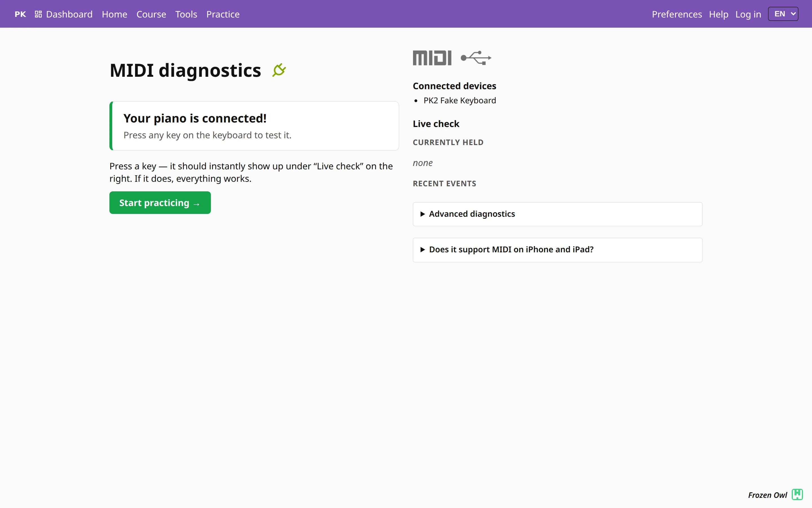Open the Tools nav item

click(x=186, y=14)
